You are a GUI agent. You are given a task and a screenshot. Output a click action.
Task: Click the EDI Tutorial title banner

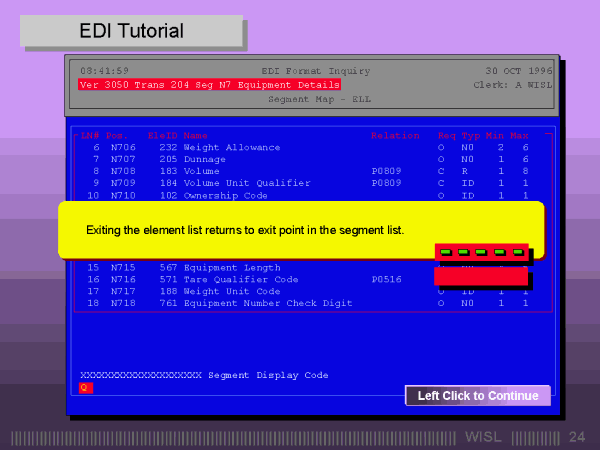pyautogui.click(x=132, y=31)
